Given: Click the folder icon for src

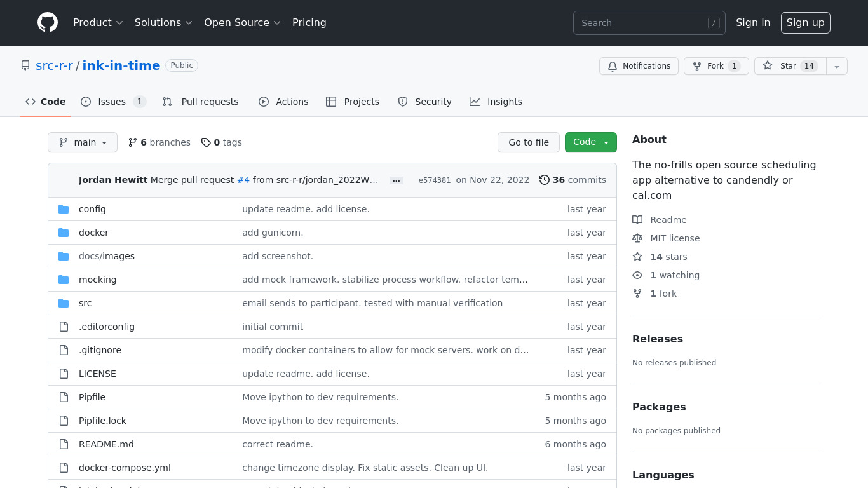Looking at the screenshot, I should [64, 303].
